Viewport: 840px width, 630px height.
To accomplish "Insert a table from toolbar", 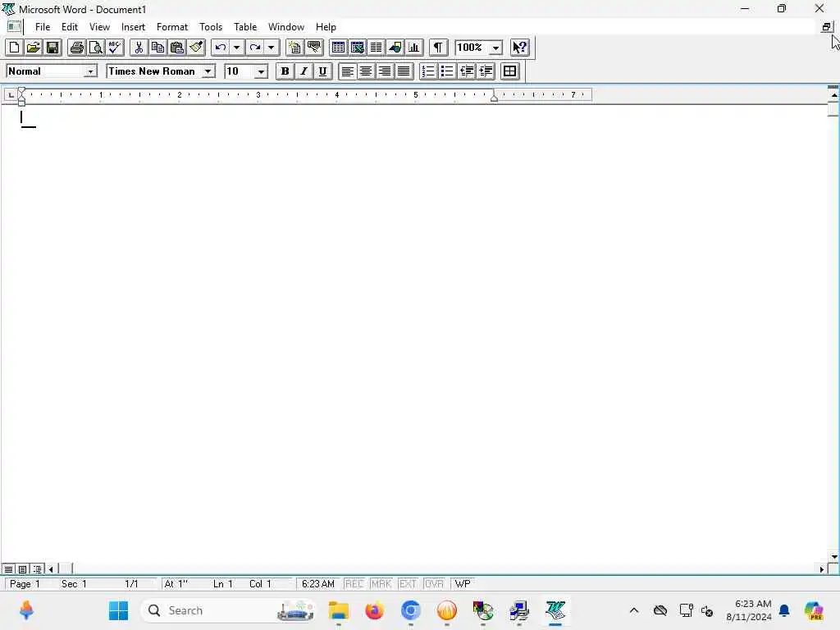I will coord(338,48).
